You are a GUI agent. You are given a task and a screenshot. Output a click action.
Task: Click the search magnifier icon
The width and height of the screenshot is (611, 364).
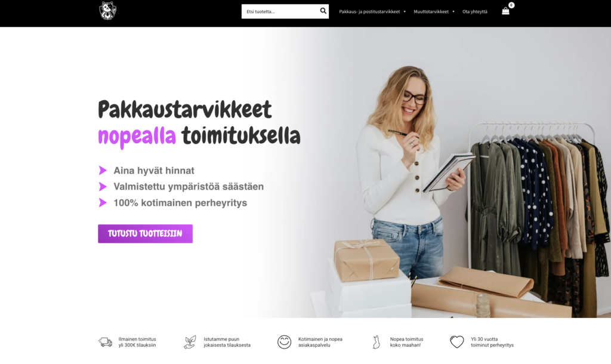point(323,11)
